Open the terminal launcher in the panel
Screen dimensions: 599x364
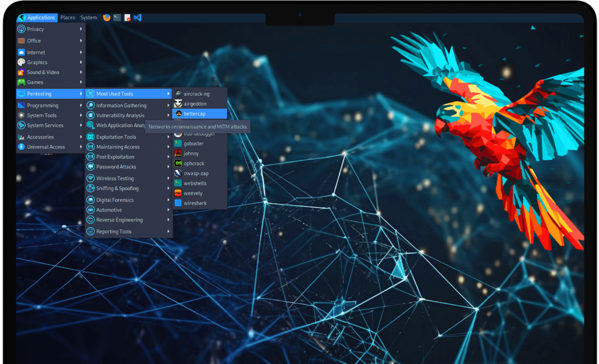117,18
